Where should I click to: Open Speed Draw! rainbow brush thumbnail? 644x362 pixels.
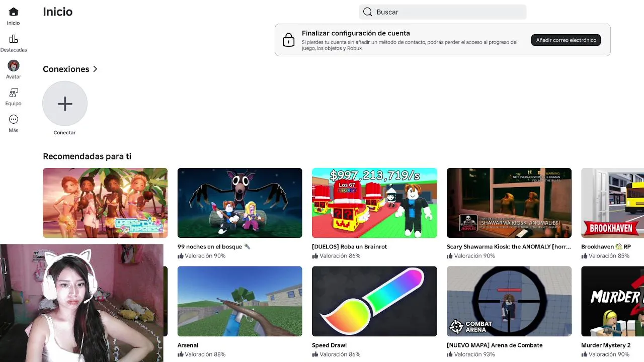[x=374, y=301]
